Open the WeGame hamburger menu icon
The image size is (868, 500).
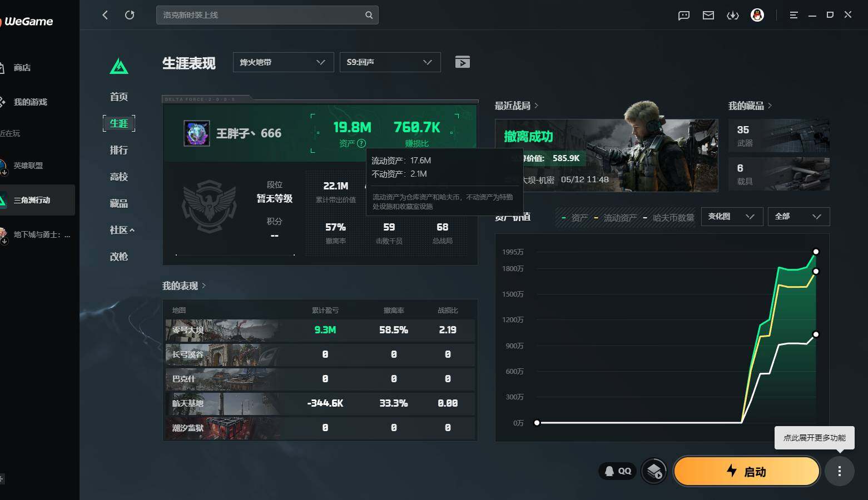point(793,15)
